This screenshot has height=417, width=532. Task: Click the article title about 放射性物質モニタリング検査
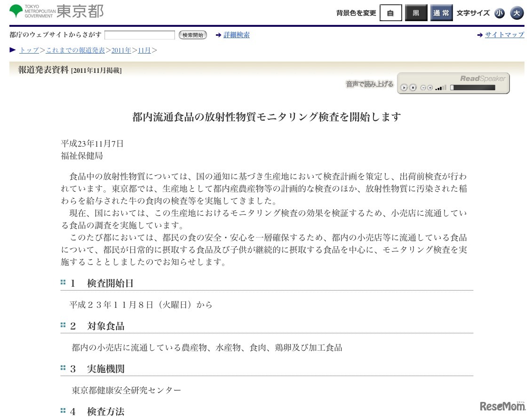point(267,117)
